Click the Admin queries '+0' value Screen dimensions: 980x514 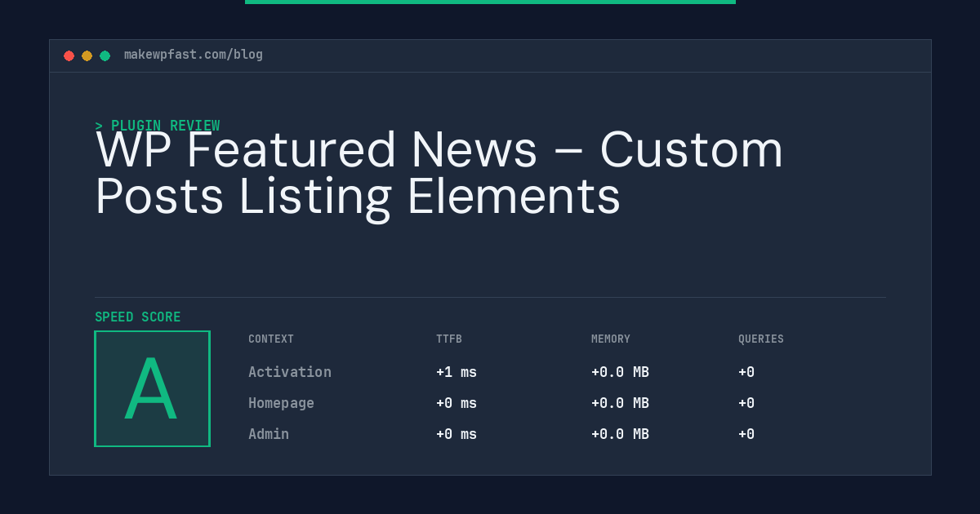tap(746, 434)
